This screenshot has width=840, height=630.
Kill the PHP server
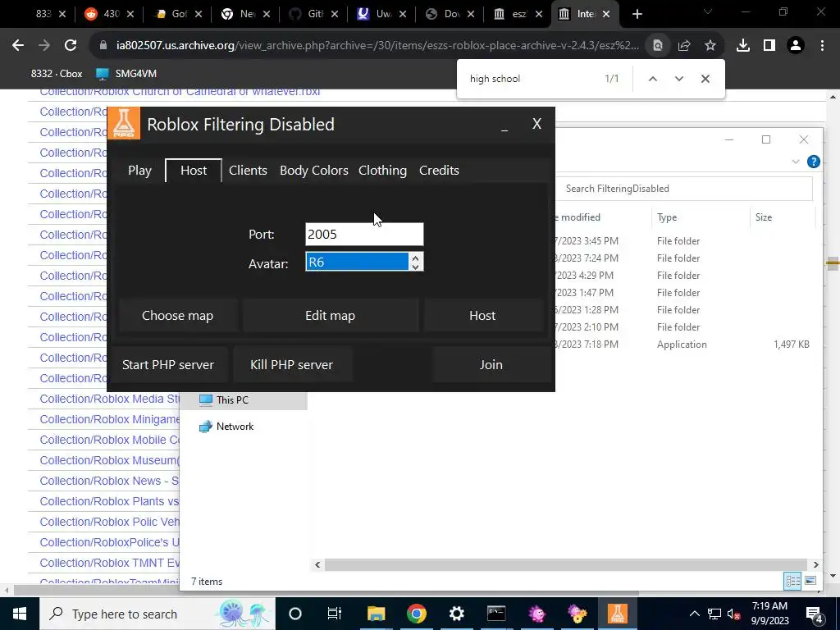(x=291, y=365)
